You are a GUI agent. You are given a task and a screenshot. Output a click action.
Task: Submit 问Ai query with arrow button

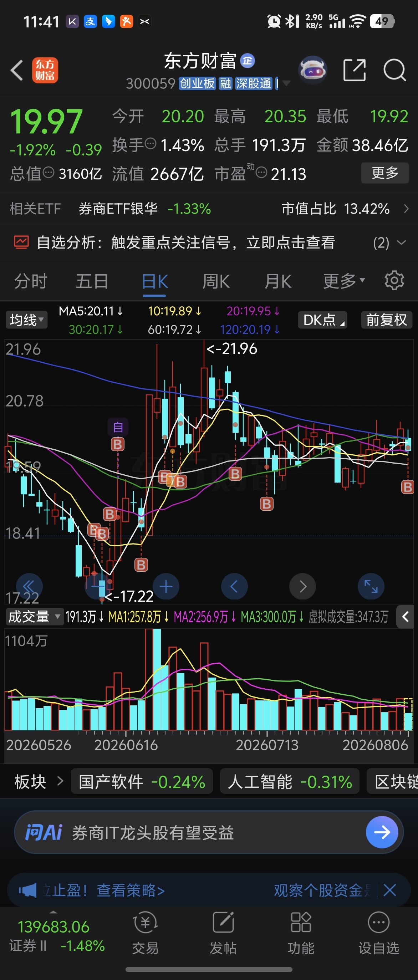tap(382, 832)
